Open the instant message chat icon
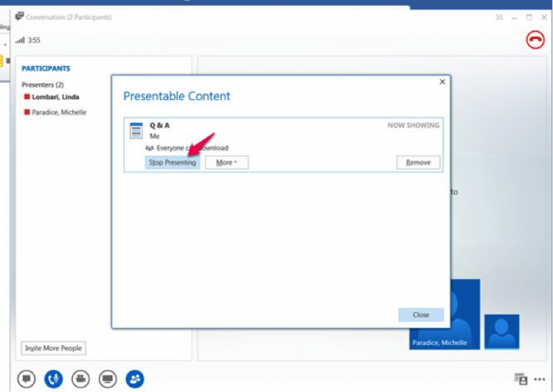Image resolution: width=553 pixels, height=392 pixels. point(26,379)
